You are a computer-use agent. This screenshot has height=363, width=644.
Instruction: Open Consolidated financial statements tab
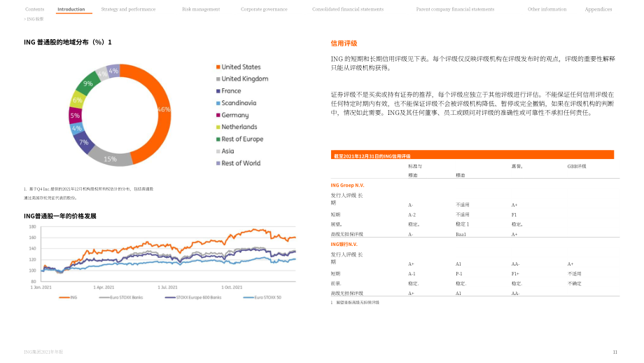348,9
